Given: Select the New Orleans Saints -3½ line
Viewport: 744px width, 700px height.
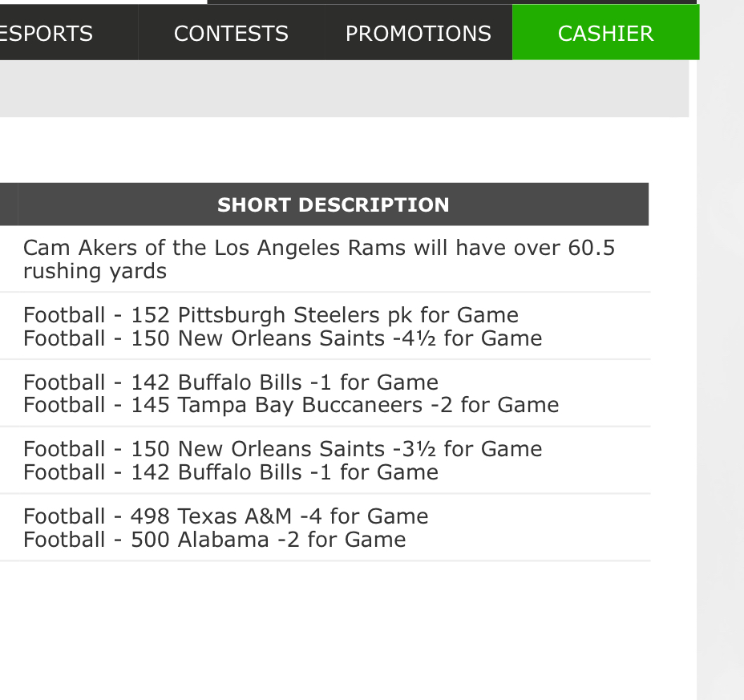Looking at the screenshot, I should [283, 449].
